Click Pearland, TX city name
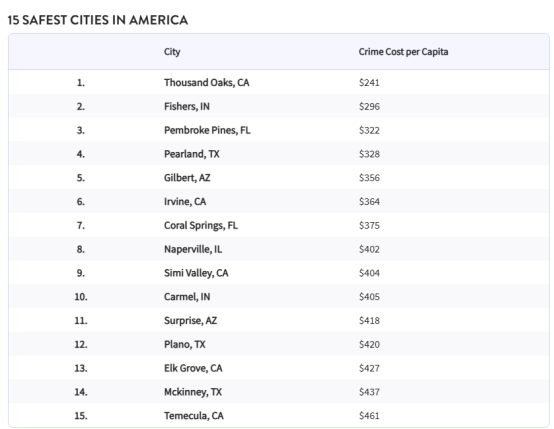The image size is (554, 429). pos(192,154)
